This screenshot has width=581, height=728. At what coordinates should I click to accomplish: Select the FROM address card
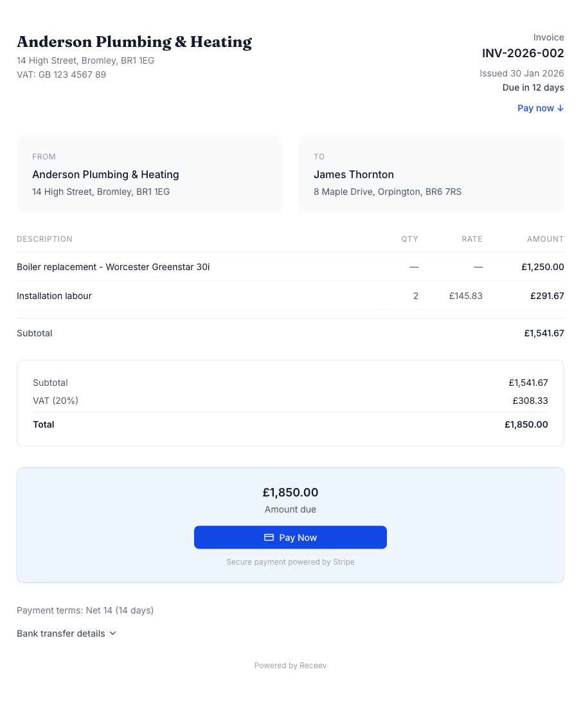coord(149,174)
